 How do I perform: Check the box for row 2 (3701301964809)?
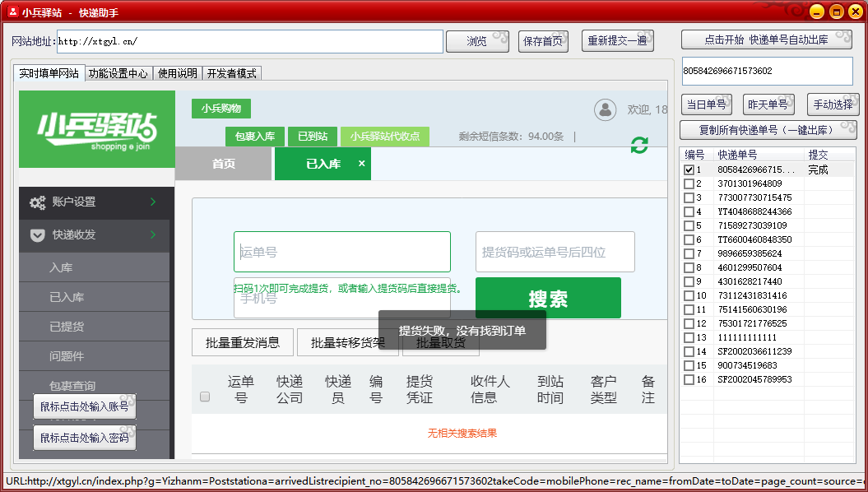(689, 183)
